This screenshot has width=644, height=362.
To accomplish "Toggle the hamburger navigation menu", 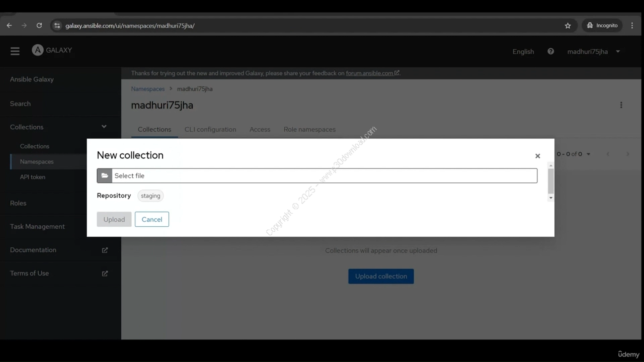I will (15, 51).
